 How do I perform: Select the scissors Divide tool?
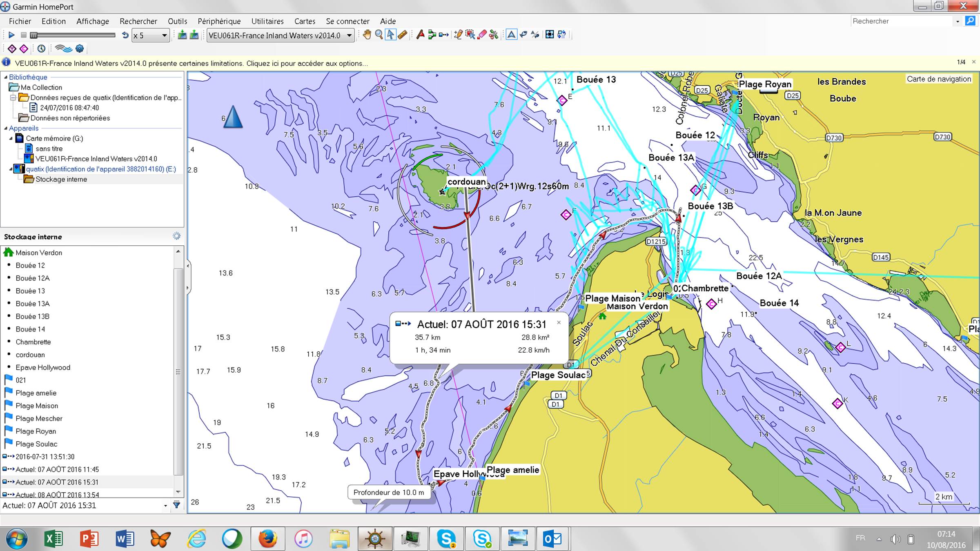point(494,35)
